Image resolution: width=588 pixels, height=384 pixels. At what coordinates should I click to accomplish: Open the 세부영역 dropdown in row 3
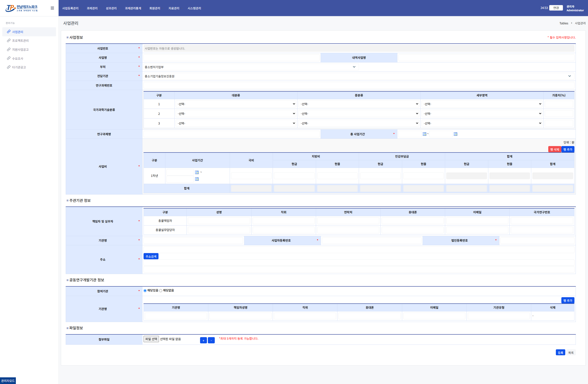(482, 123)
